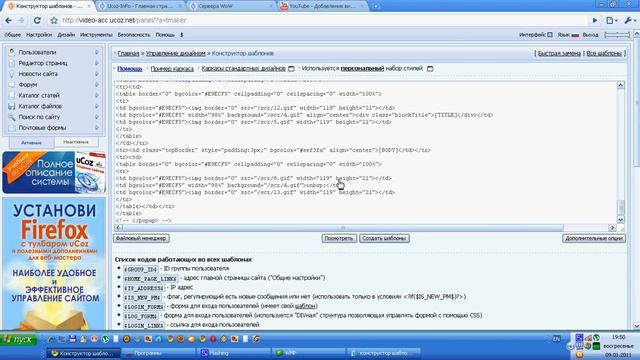
Task: Open the browser page menu icon
Action: coord(611,20)
